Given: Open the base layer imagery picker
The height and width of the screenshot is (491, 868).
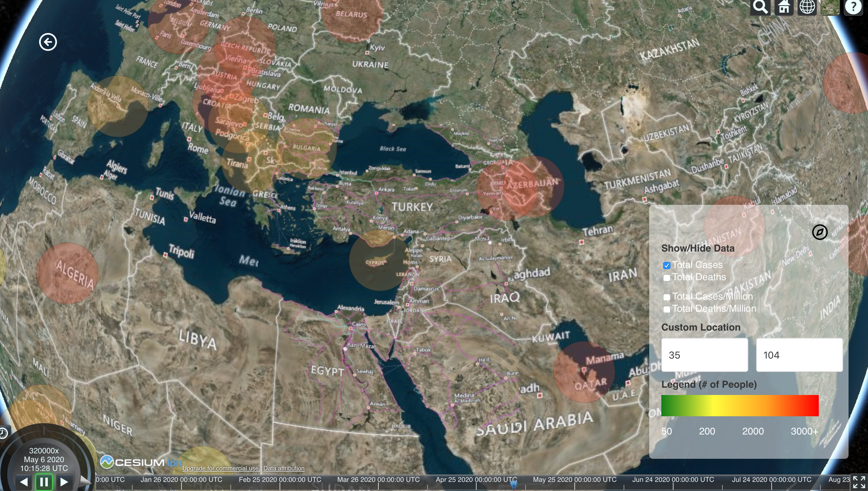Looking at the screenshot, I should (830, 7).
